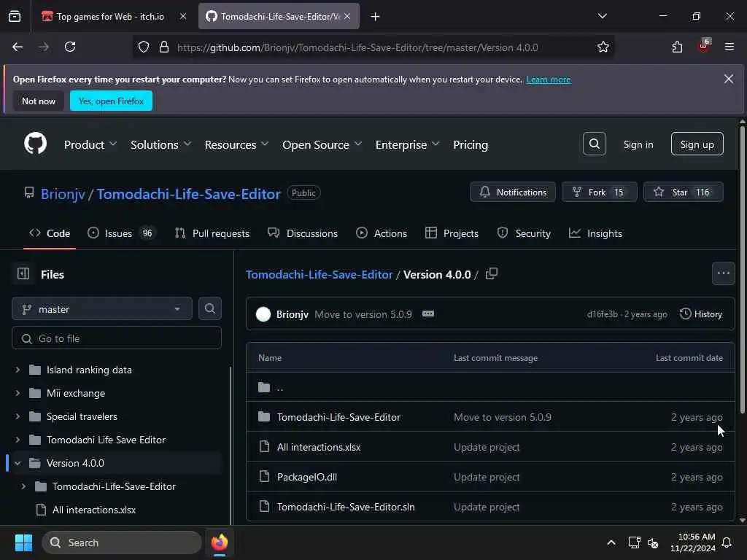Open the Projects tab

point(452,233)
